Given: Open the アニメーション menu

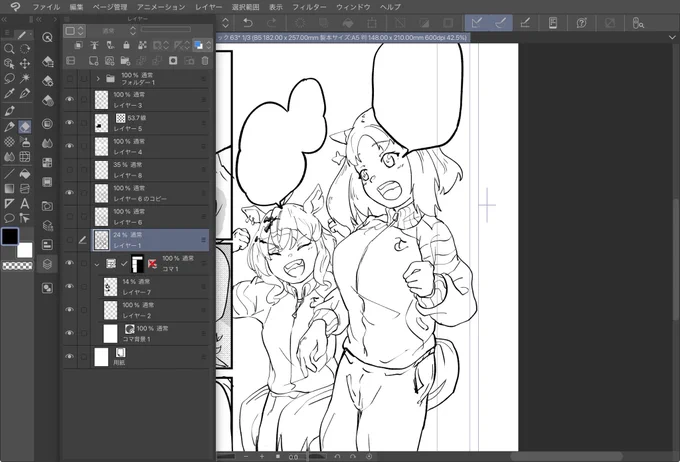Looking at the screenshot, I should coord(161,7).
